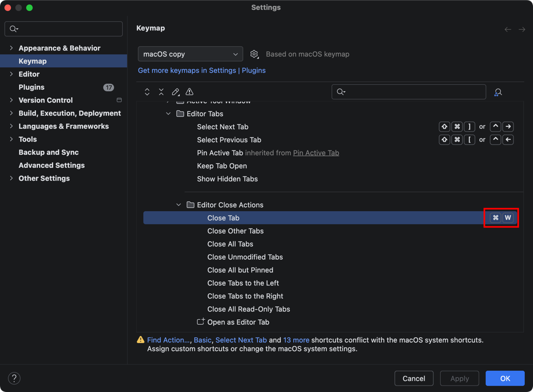Click the Expand All toolbar icon
The height and width of the screenshot is (392, 533).
pyautogui.click(x=147, y=92)
